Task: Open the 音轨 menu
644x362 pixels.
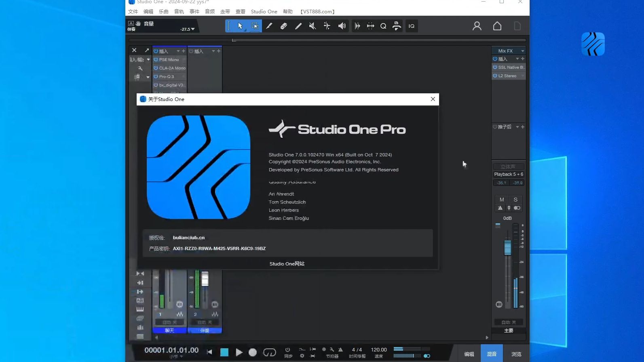Action: click(x=179, y=12)
